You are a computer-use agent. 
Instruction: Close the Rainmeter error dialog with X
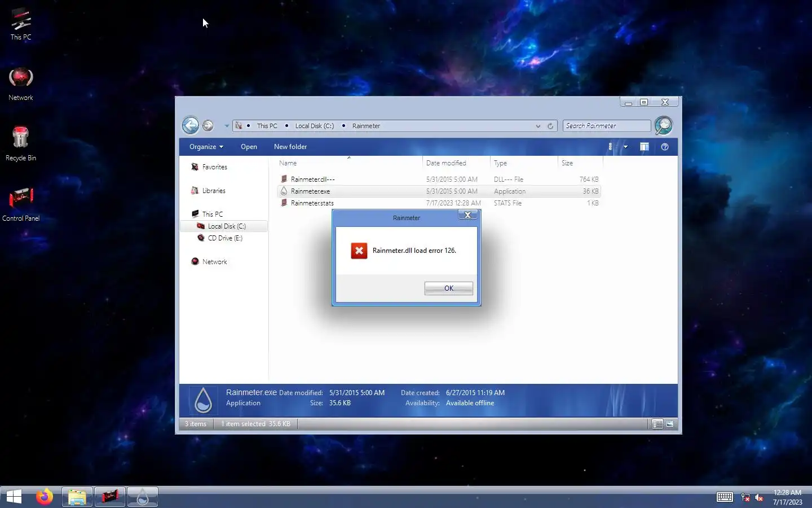pos(467,215)
